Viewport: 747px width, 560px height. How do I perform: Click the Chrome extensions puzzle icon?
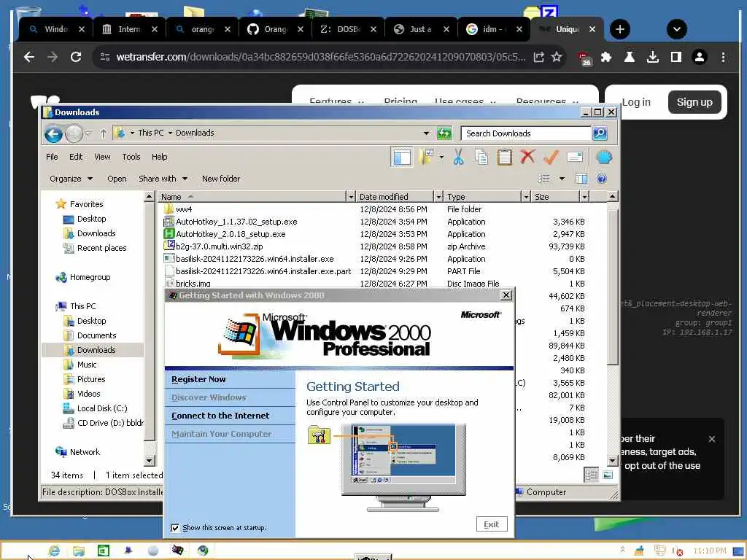pos(606,57)
